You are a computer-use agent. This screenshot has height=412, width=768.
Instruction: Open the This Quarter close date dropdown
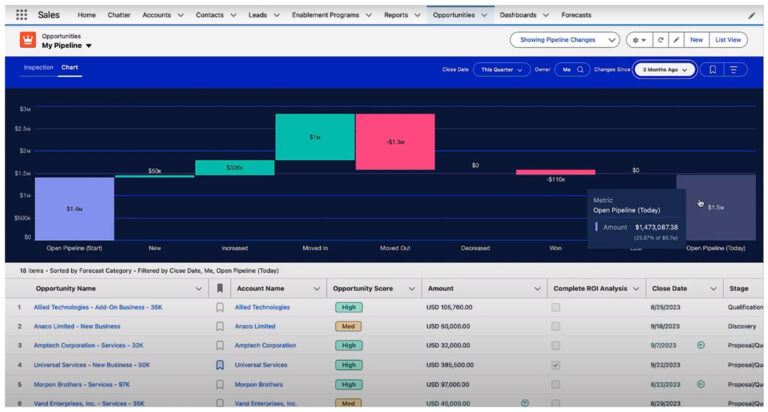501,70
